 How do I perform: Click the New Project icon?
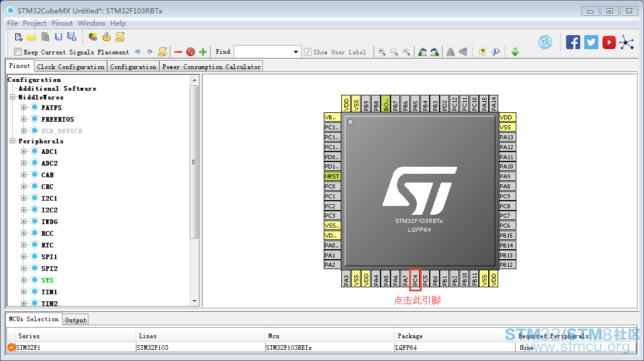19,37
